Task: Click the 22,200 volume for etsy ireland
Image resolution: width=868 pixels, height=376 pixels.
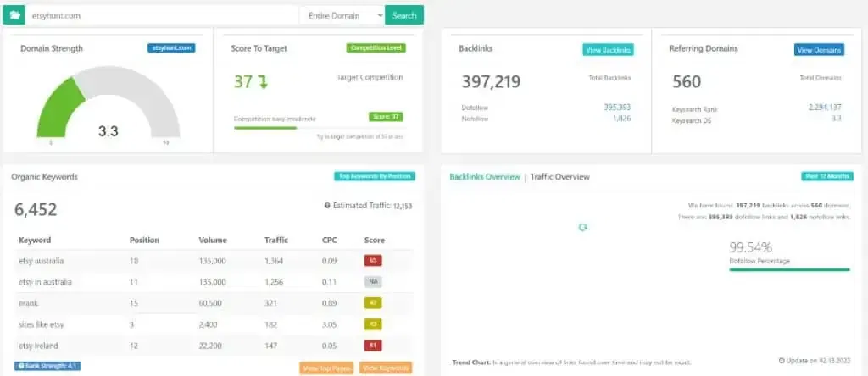Action: click(x=211, y=346)
